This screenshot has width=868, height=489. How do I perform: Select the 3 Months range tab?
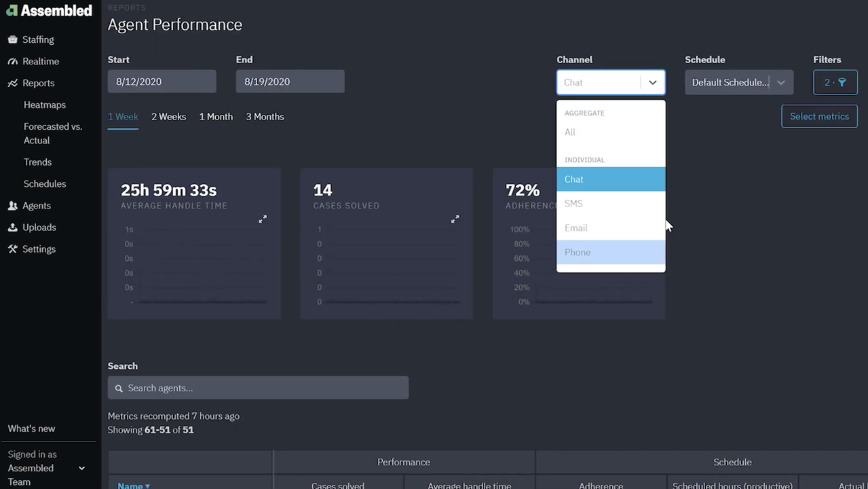pos(265,117)
